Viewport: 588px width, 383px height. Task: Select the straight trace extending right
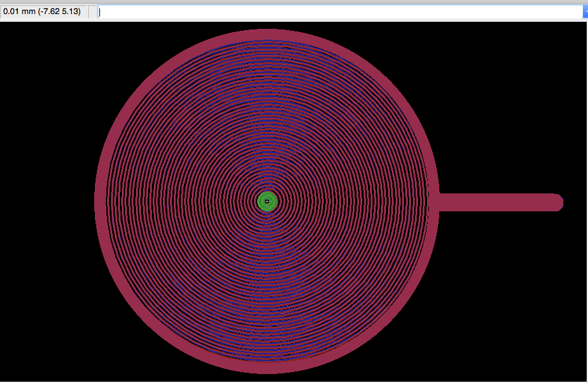pyautogui.click(x=501, y=202)
